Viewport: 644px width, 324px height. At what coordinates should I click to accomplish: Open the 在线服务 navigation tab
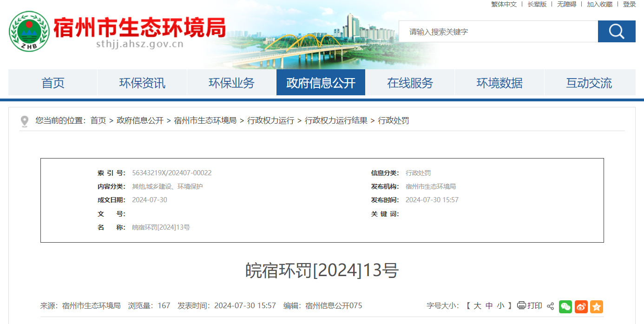point(410,83)
